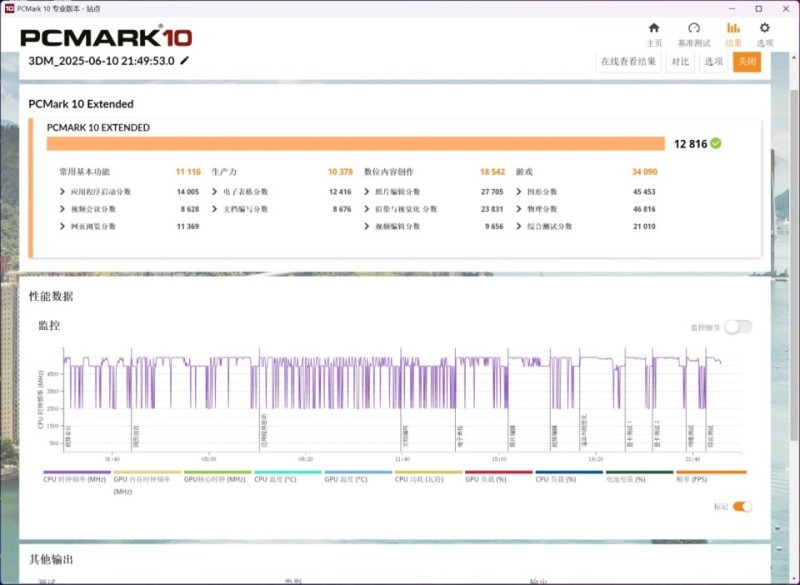
Task: Click the 对比 compare button
Action: (679, 62)
